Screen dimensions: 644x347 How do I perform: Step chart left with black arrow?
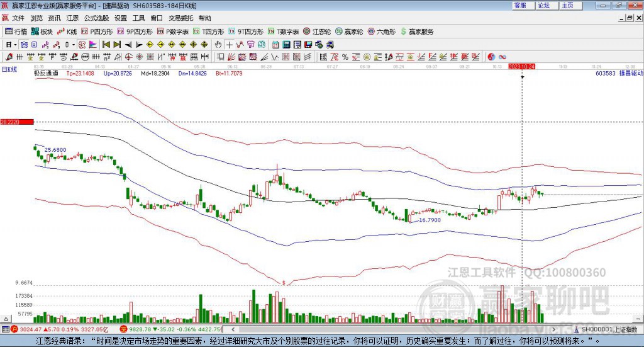click(x=128, y=45)
